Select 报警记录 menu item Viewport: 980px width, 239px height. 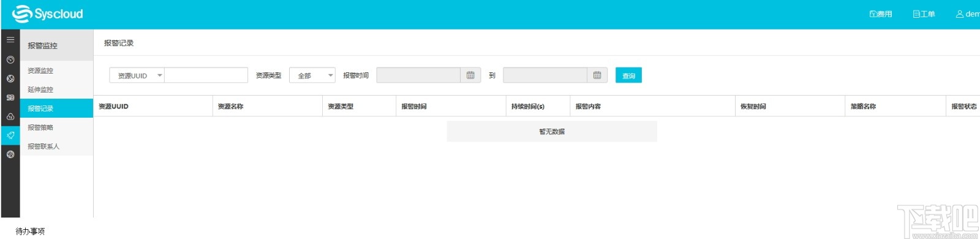[56, 108]
